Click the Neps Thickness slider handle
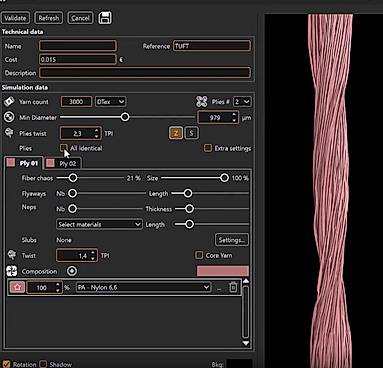This screenshot has width=383, height=368. coord(189,209)
